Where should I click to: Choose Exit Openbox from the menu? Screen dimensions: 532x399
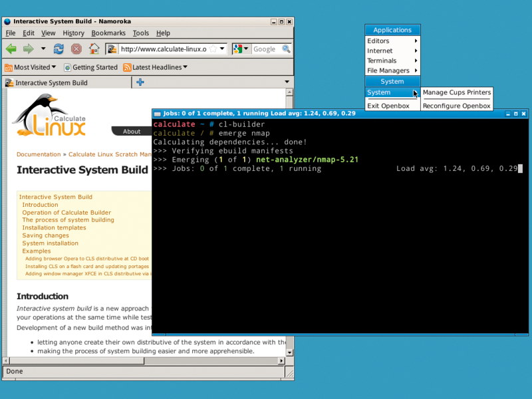392,106
